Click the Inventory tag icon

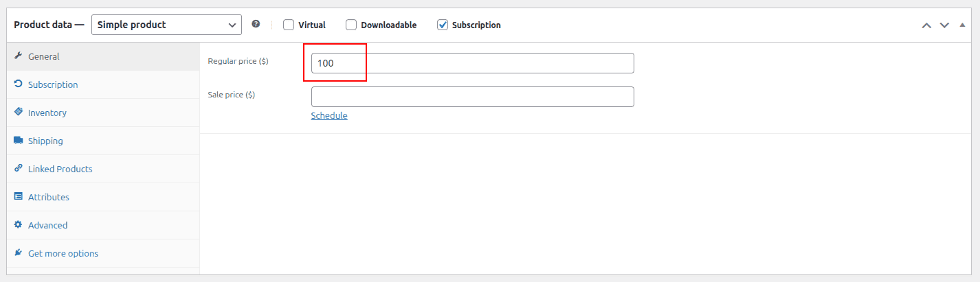19,113
